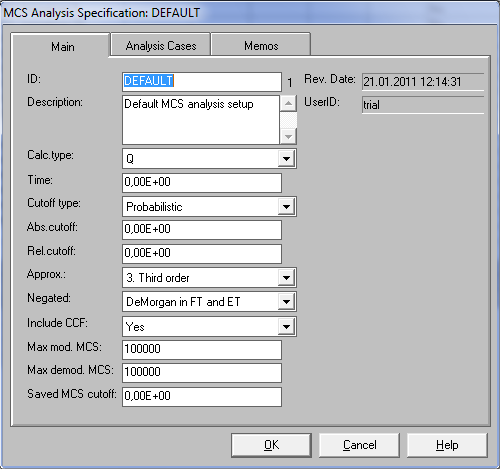Click the Max mod. MCS field
The image size is (500, 469).
pyautogui.click(x=202, y=350)
